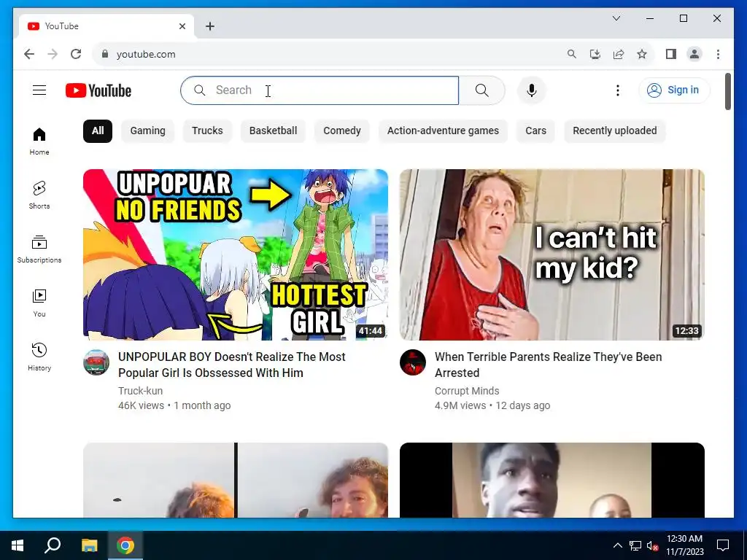This screenshot has height=560, width=747.
Task: Open 'I can't hit my kid?' thumbnail
Action: coord(551,254)
